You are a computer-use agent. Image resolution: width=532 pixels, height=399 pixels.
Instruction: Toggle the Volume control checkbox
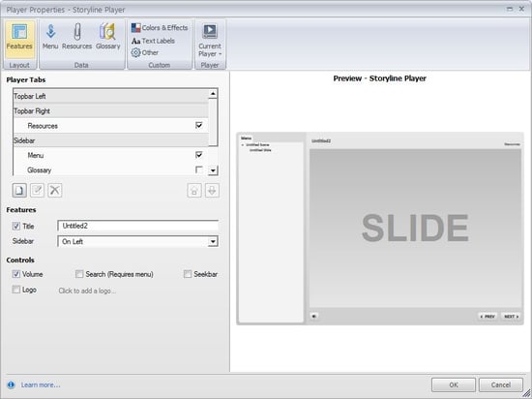15,274
